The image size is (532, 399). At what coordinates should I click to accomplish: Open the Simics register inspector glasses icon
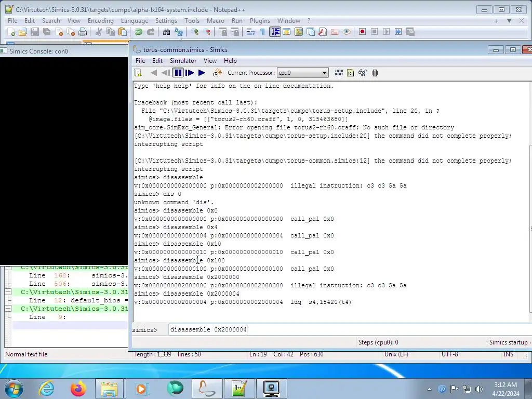(362, 73)
